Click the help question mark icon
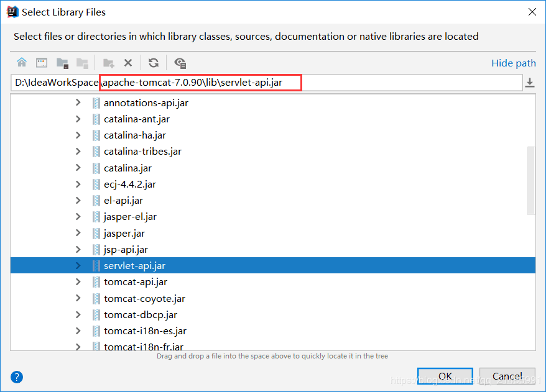This screenshot has width=546, height=392. (x=16, y=376)
